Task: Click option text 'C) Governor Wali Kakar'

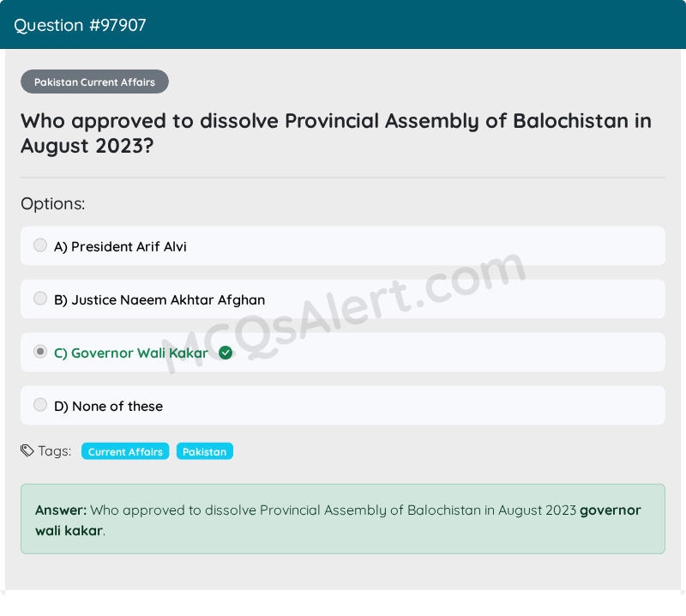Action: (131, 353)
